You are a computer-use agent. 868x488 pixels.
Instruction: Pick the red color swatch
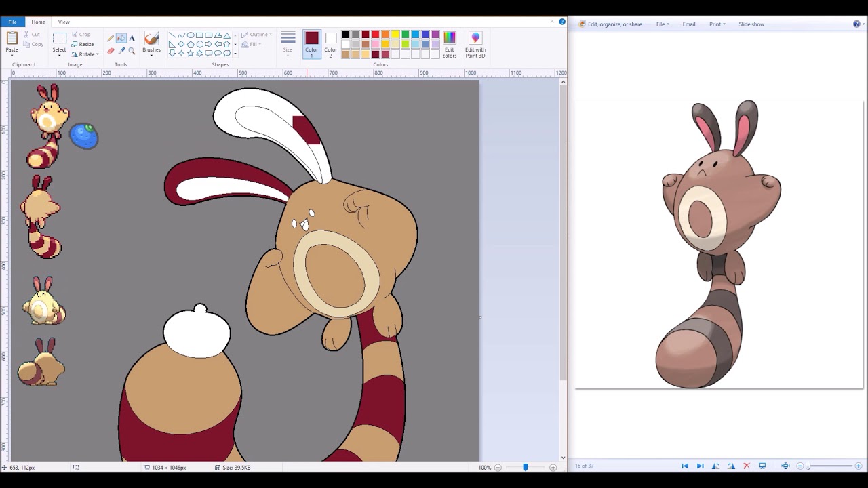point(376,35)
